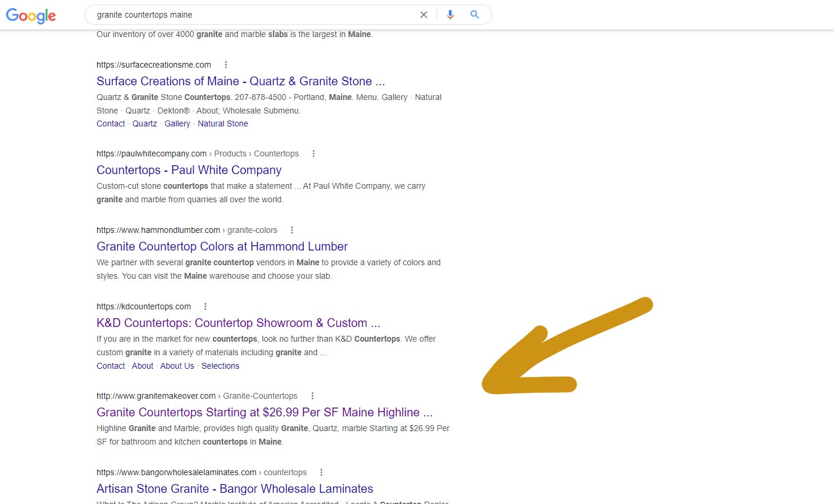Click Gallery sitelink under Surface Creations

(177, 124)
